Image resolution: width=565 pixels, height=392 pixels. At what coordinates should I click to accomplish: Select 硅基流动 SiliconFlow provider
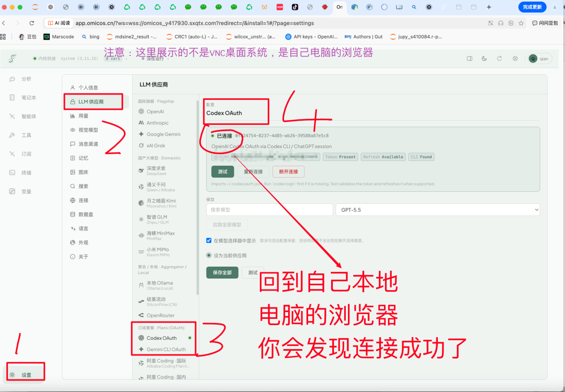(158, 301)
